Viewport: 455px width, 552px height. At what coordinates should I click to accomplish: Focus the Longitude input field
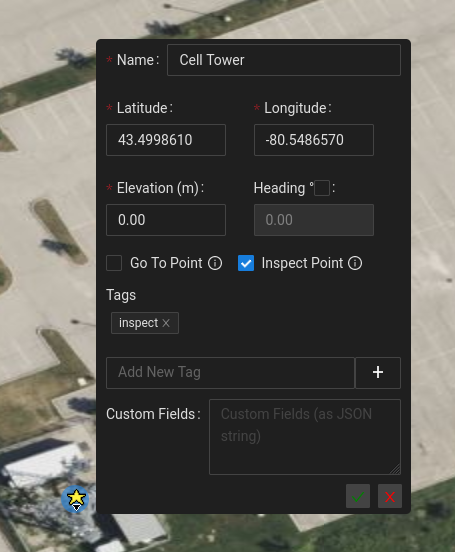[x=314, y=140]
